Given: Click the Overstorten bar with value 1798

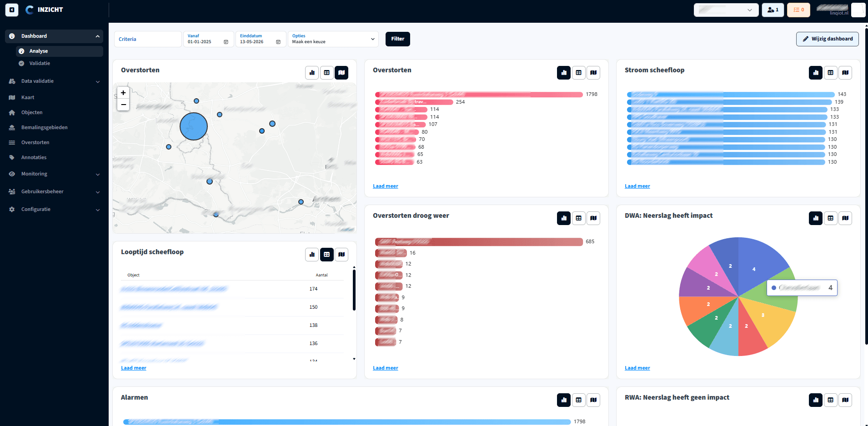Looking at the screenshot, I should pos(479,95).
